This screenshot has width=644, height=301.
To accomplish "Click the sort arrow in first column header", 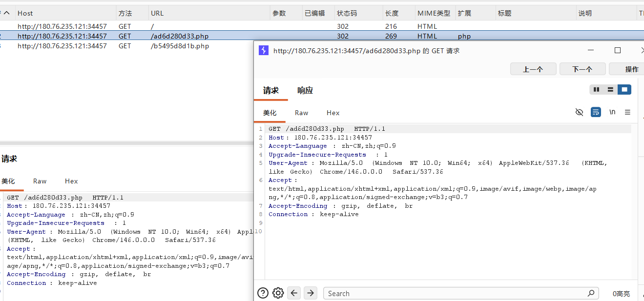I will pyautogui.click(x=6, y=13).
